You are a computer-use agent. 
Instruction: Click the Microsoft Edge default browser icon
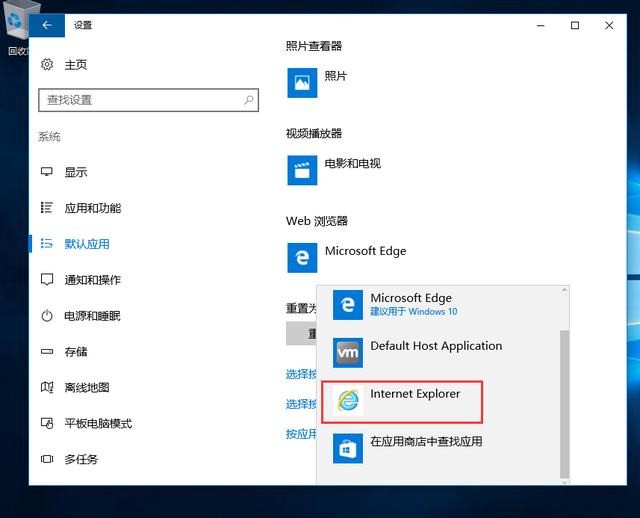pyautogui.click(x=302, y=258)
